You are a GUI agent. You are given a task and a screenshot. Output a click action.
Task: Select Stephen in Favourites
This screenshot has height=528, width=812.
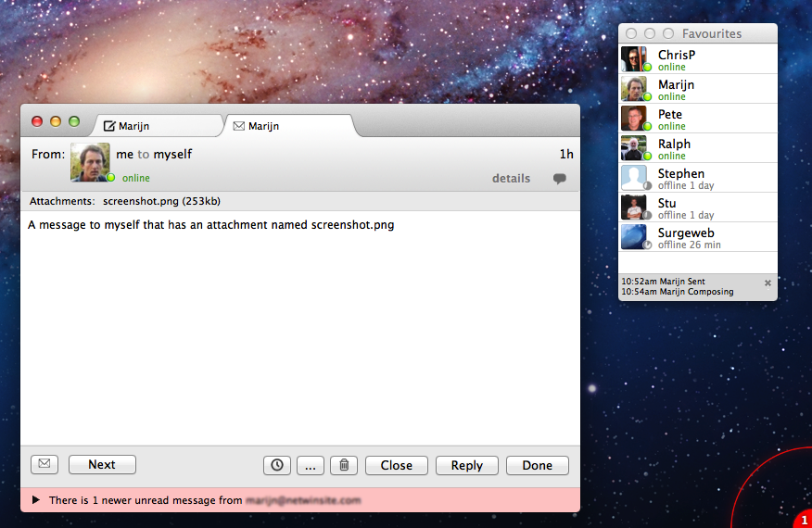pos(698,178)
